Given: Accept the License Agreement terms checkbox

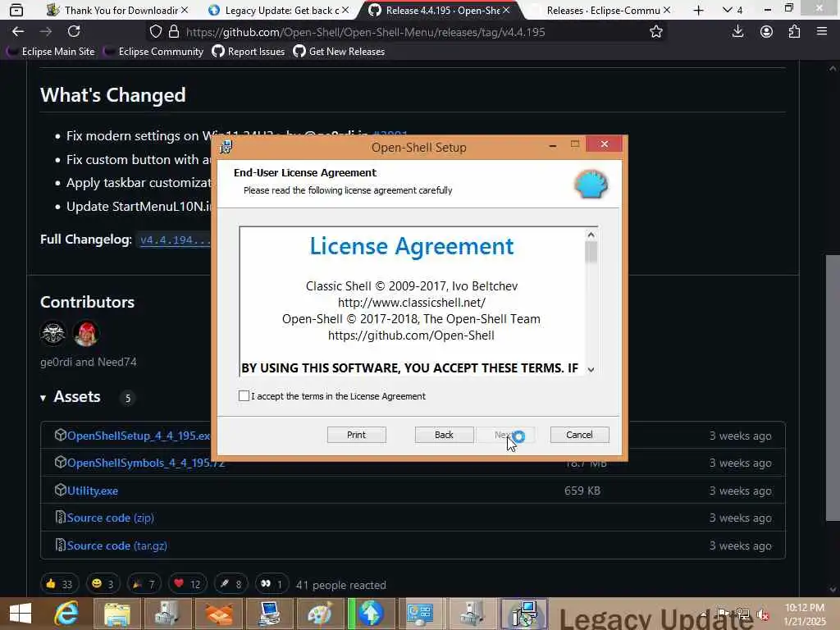Looking at the screenshot, I should coord(244,396).
